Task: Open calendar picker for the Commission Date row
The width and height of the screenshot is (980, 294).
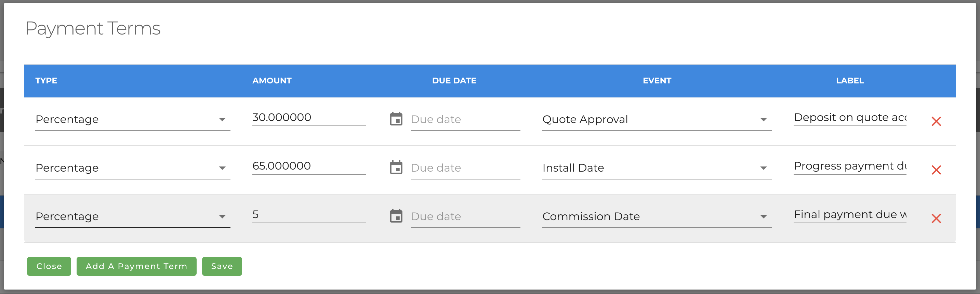Action: click(396, 216)
